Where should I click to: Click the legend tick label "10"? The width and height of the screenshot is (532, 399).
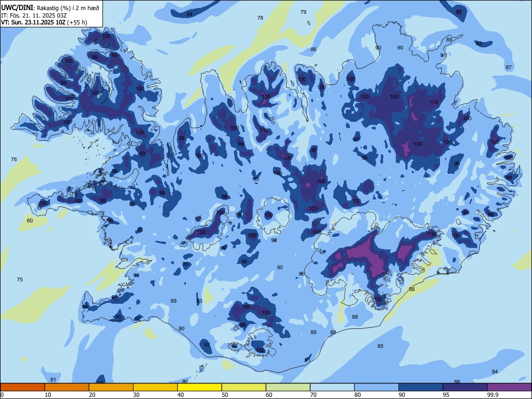coord(48,395)
